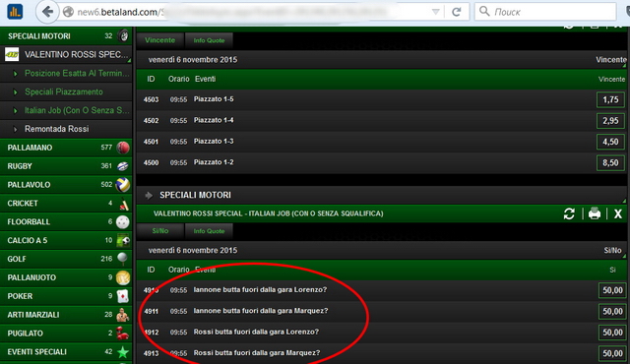
Task: Open the Vincente tab
Action: (x=159, y=40)
